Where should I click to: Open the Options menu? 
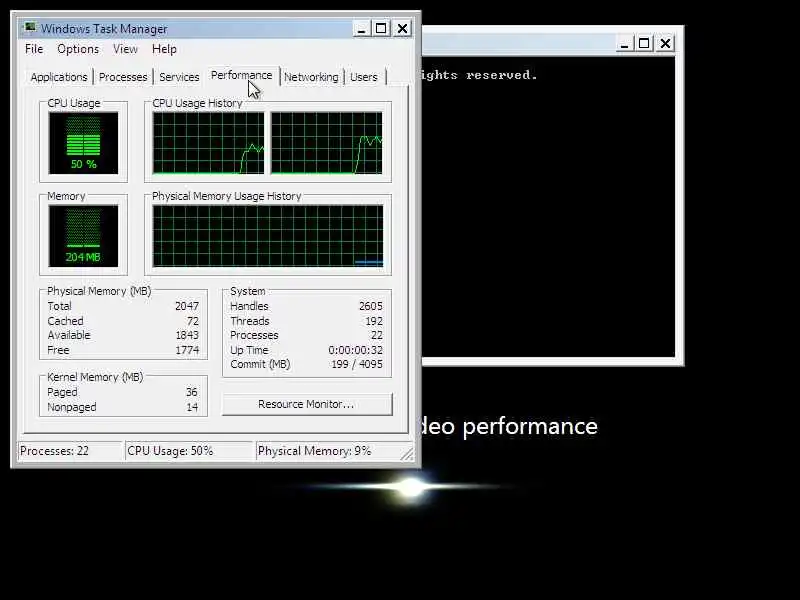pyautogui.click(x=78, y=49)
